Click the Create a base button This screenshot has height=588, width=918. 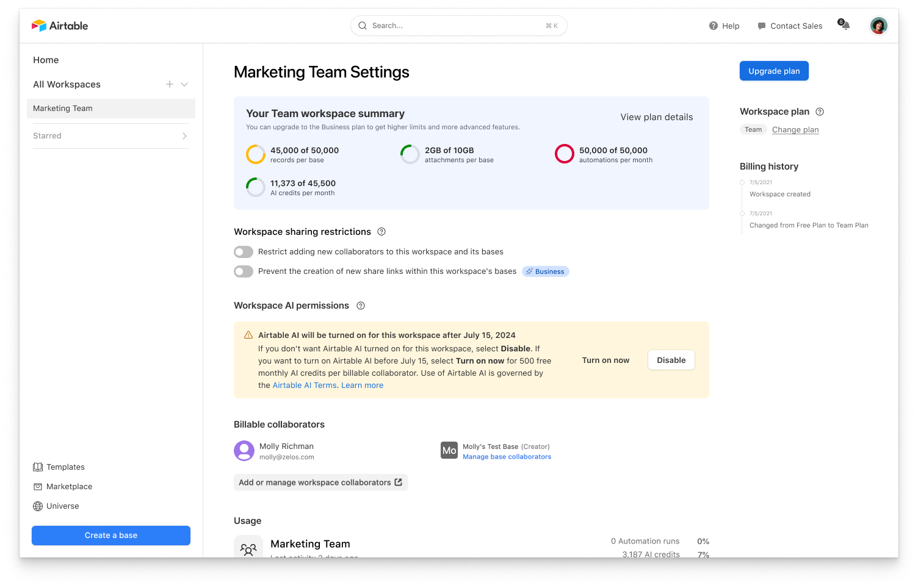pos(111,536)
